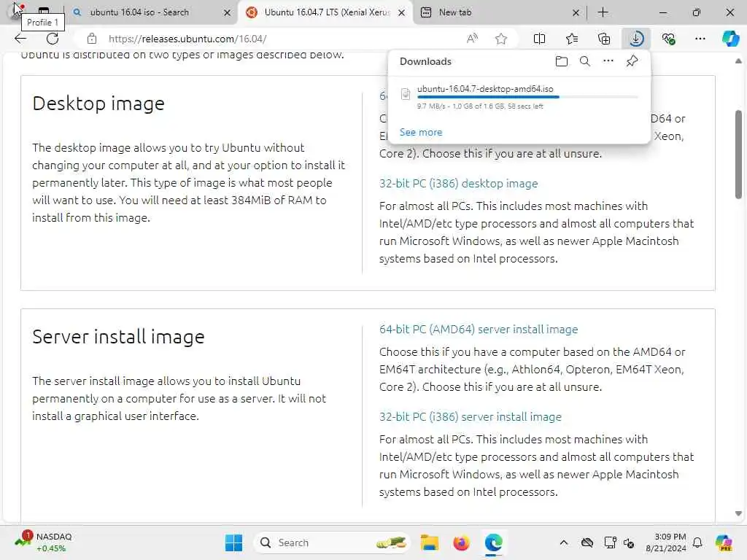Click the Downloads panel title
The width and height of the screenshot is (747, 560).
click(425, 61)
